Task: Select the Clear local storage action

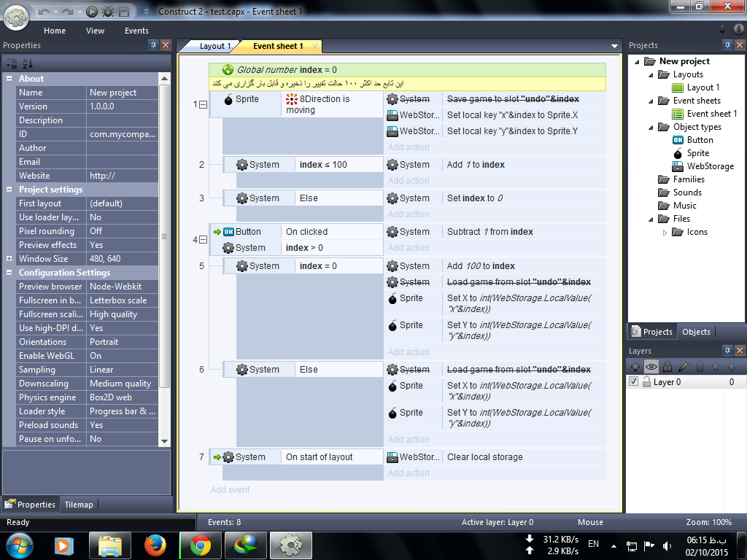Action: (524, 457)
